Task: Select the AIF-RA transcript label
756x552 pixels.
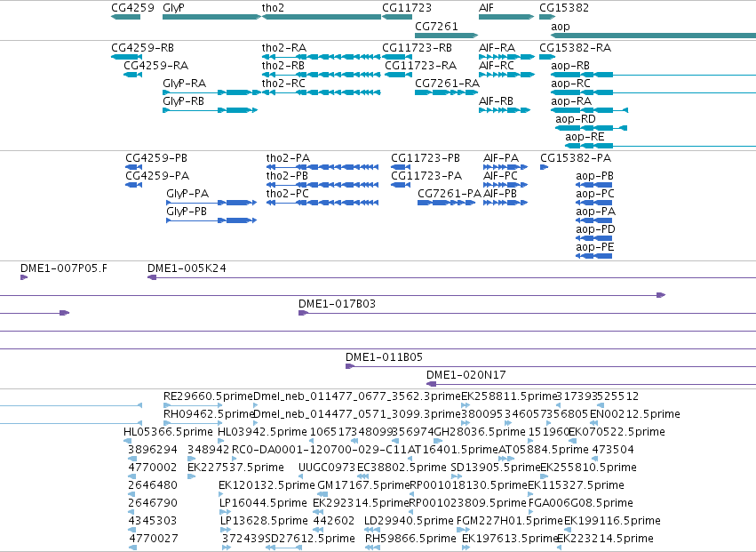Action: [x=497, y=48]
